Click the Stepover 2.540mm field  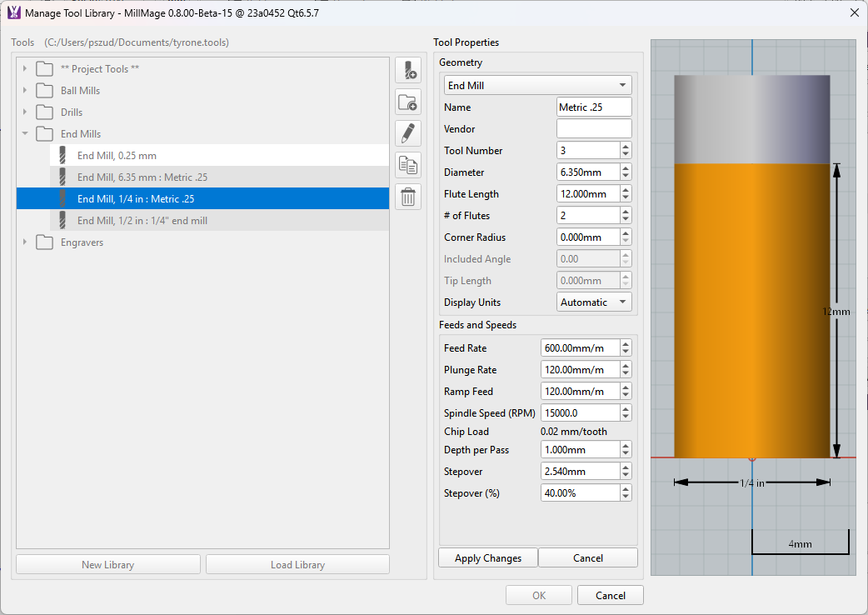580,471
